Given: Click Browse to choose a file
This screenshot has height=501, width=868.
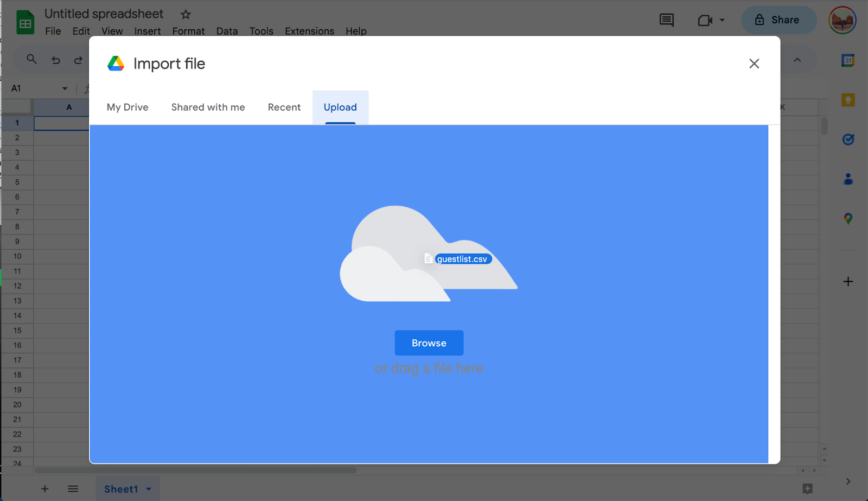Looking at the screenshot, I should point(429,343).
